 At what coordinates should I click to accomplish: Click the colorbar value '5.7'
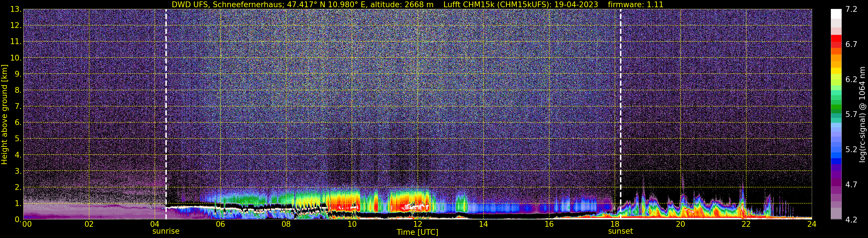[851, 114]
